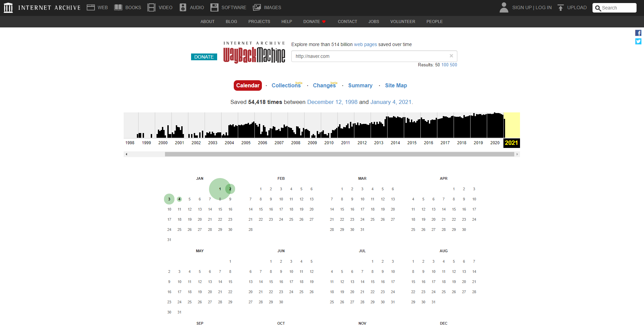
Task: Open the 'web pages' link
Action: [x=365, y=44]
